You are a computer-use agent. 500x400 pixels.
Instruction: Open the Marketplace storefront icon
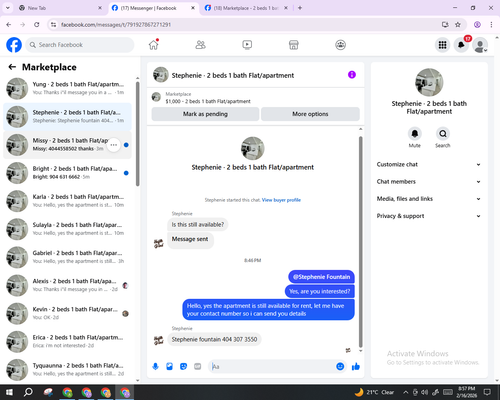click(x=294, y=45)
